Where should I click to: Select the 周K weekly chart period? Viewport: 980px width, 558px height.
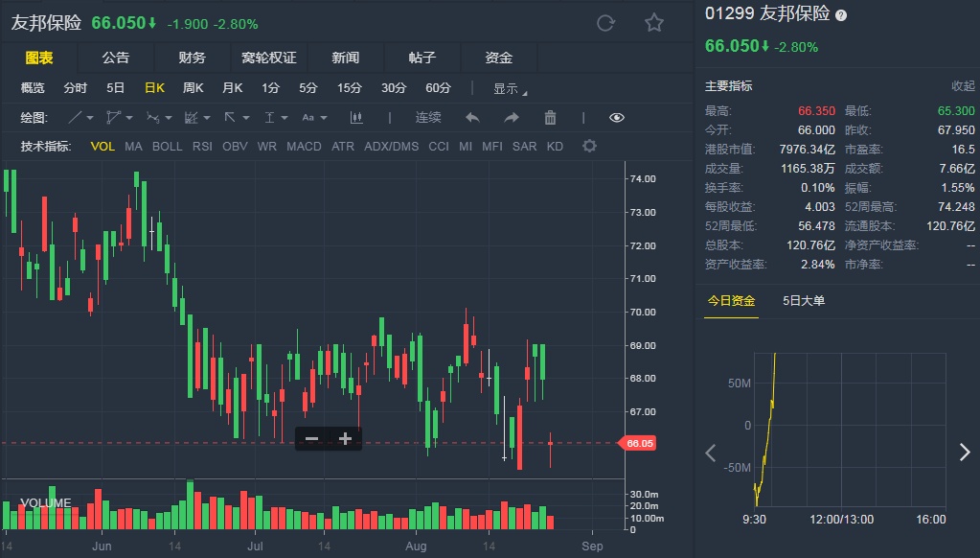(x=194, y=88)
